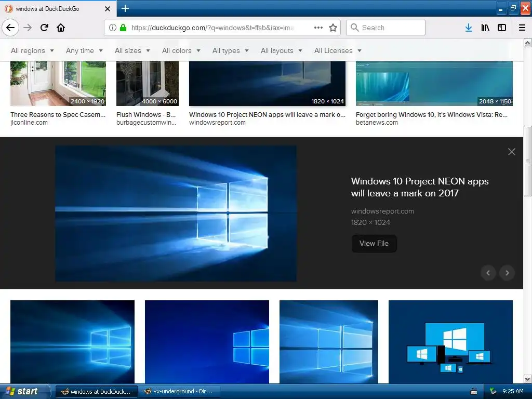The image size is (532, 399).
Task: Click the page scrollbar up arrow
Action: [x=528, y=43]
